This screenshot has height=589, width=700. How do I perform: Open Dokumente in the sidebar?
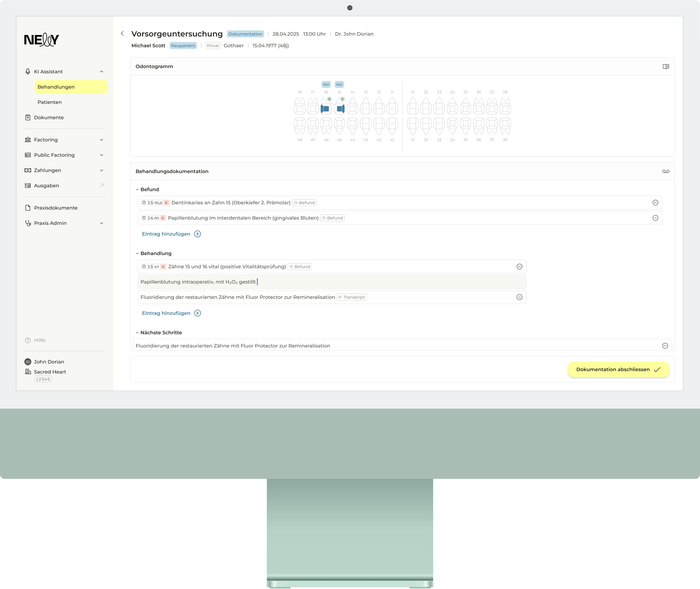click(49, 117)
